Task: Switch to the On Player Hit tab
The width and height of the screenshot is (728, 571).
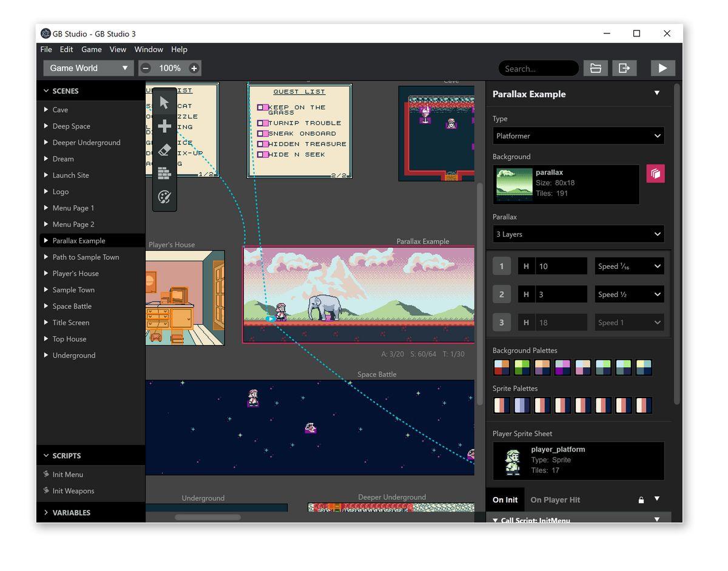Action: [555, 500]
